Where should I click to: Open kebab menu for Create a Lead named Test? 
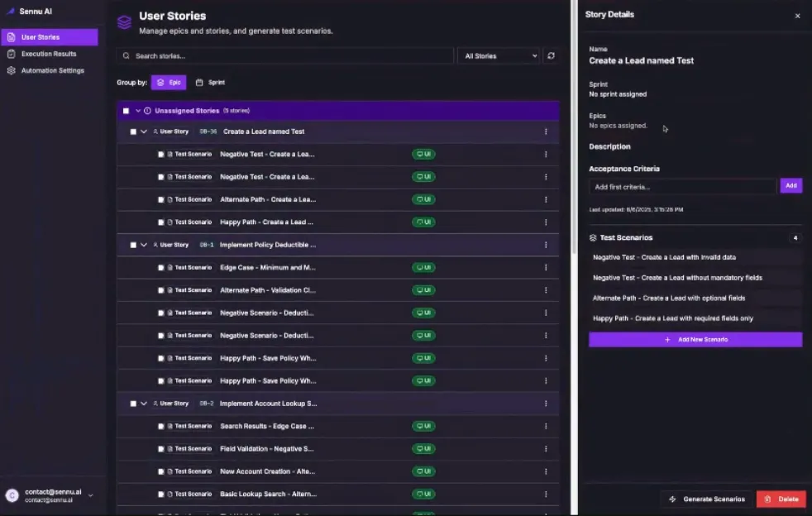pyautogui.click(x=546, y=131)
